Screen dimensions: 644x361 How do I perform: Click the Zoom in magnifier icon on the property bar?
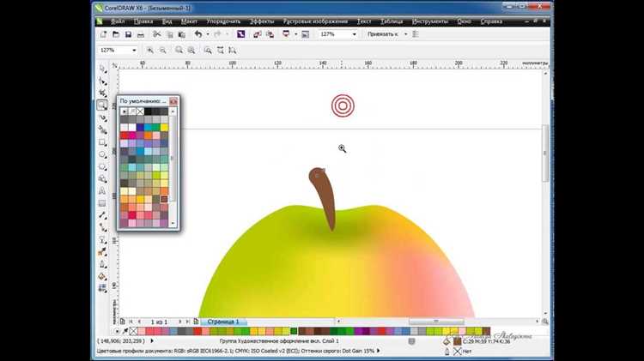pyautogui.click(x=150, y=50)
